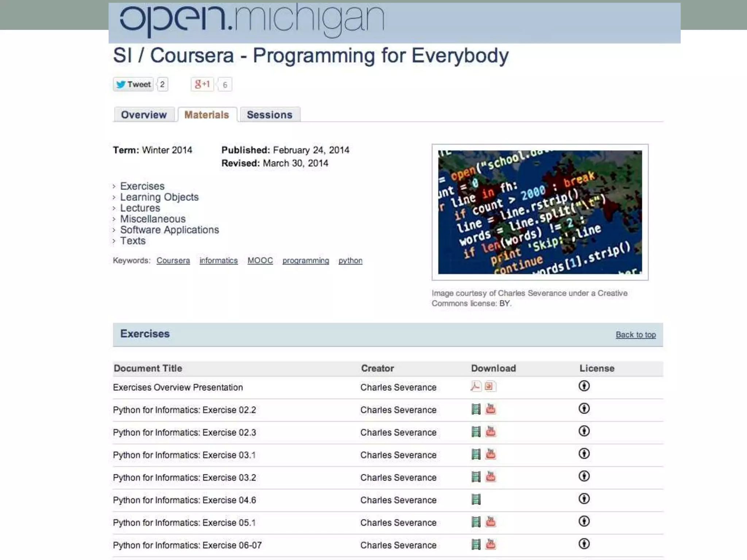Jump to the Learning Objects section
This screenshot has width=747, height=560.
point(159,197)
